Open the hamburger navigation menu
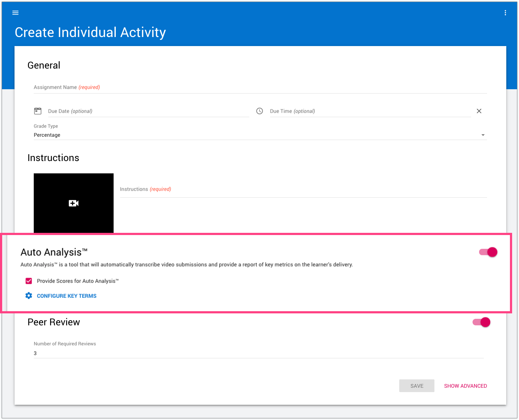 point(15,13)
